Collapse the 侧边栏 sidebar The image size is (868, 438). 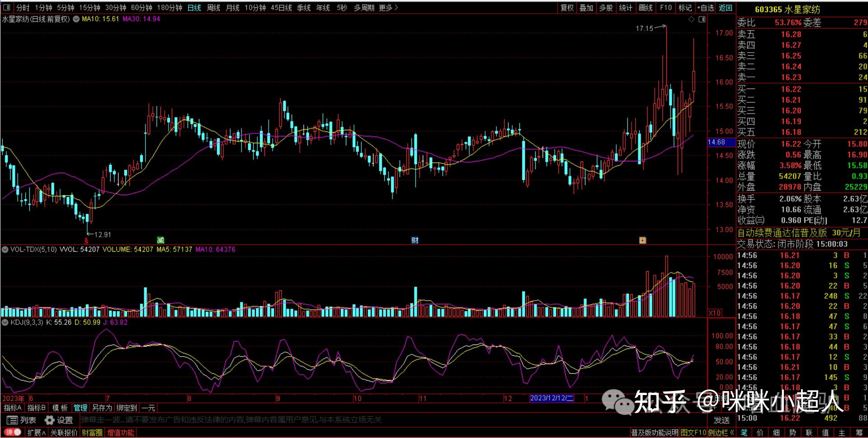click(721, 433)
